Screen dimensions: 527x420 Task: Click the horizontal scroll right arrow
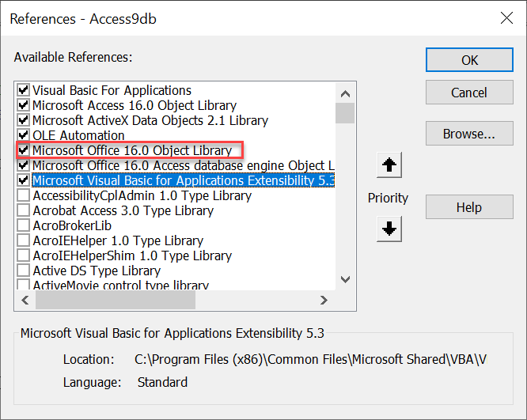(324, 300)
